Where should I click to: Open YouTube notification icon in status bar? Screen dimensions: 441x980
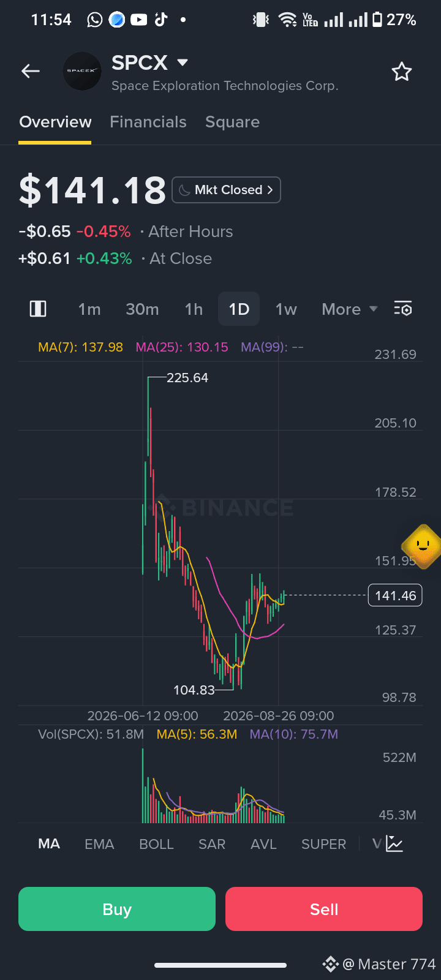pos(139,20)
